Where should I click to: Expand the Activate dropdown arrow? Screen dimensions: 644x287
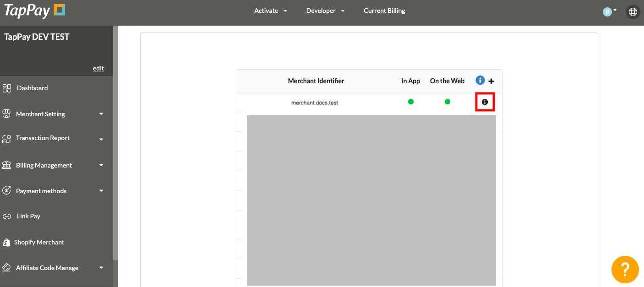click(285, 11)
